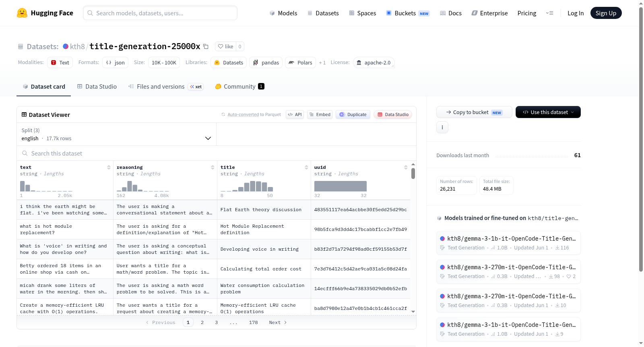The width and height of the screenshot is (644, 347).
Task: Click the Sign Up button
Action: point(606,13)
